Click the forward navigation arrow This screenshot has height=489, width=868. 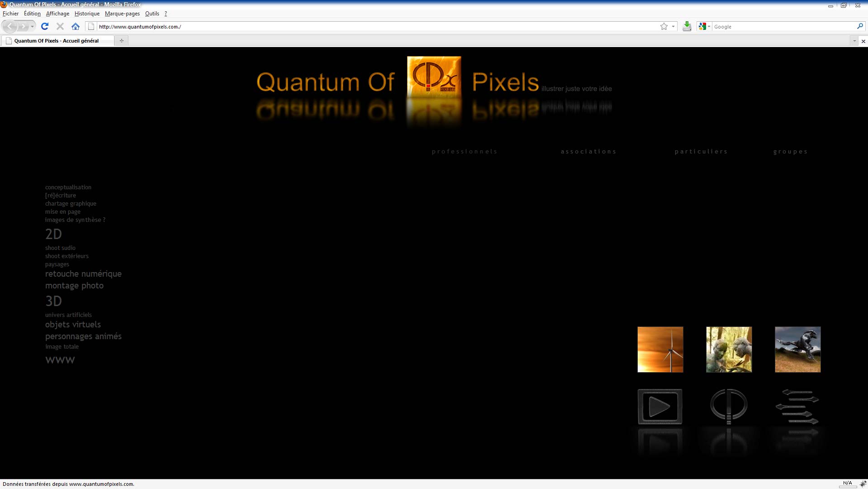pos(23,26)
